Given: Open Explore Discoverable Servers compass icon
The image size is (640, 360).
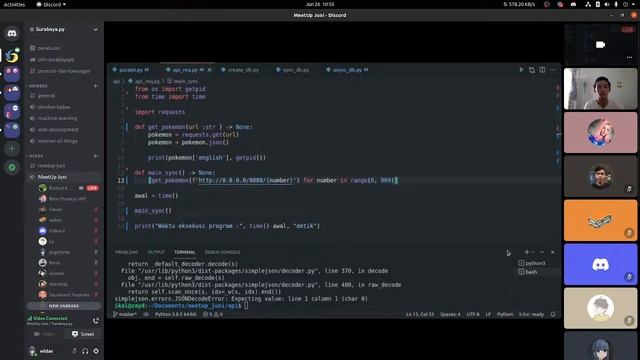Looking at the screenshot, I should 12,167.
